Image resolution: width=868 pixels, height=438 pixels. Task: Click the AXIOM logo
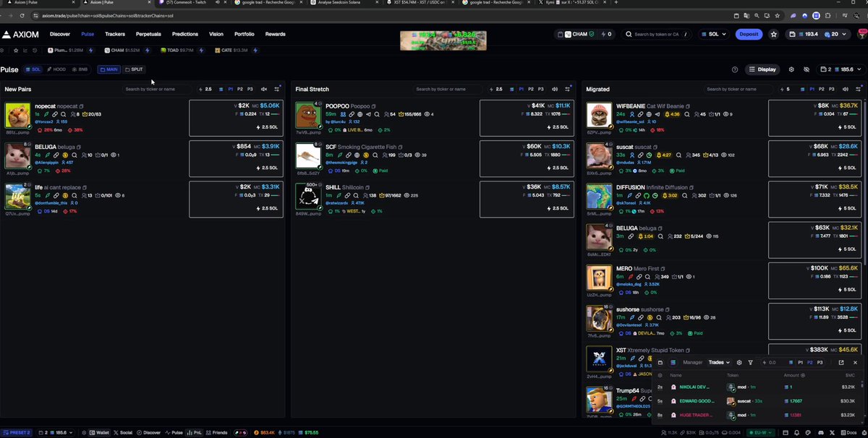tap(20, 34)
